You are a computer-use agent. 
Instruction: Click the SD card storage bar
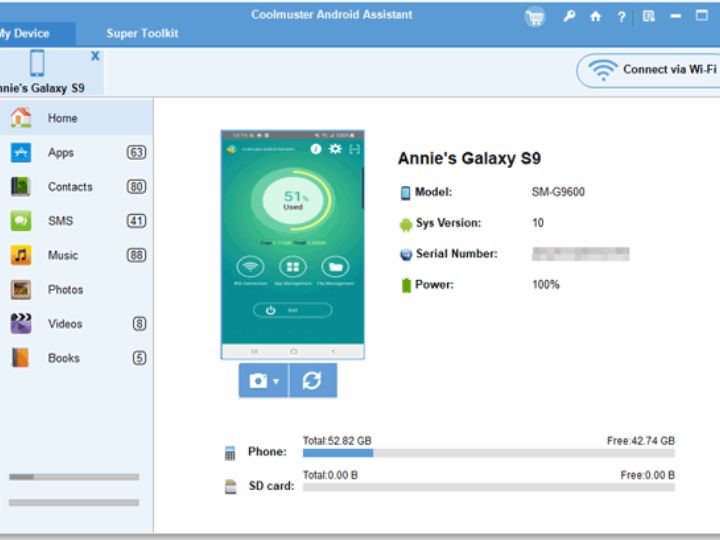489,488
